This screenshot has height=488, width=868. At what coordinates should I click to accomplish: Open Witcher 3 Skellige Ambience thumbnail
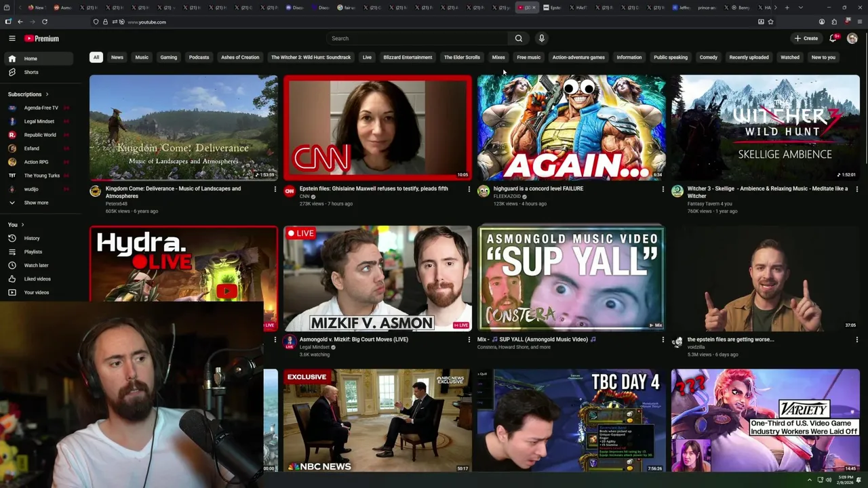point(766,127)
